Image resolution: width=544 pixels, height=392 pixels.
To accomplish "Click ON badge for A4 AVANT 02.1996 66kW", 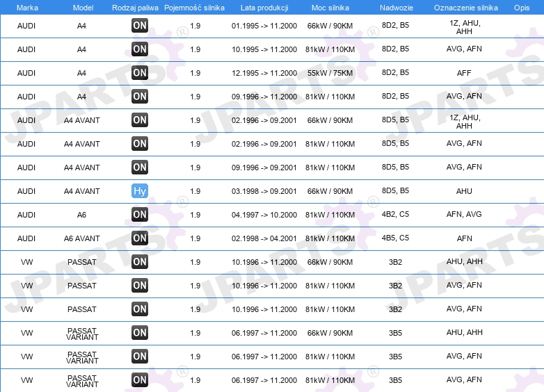I will click(x=139, y=120).
